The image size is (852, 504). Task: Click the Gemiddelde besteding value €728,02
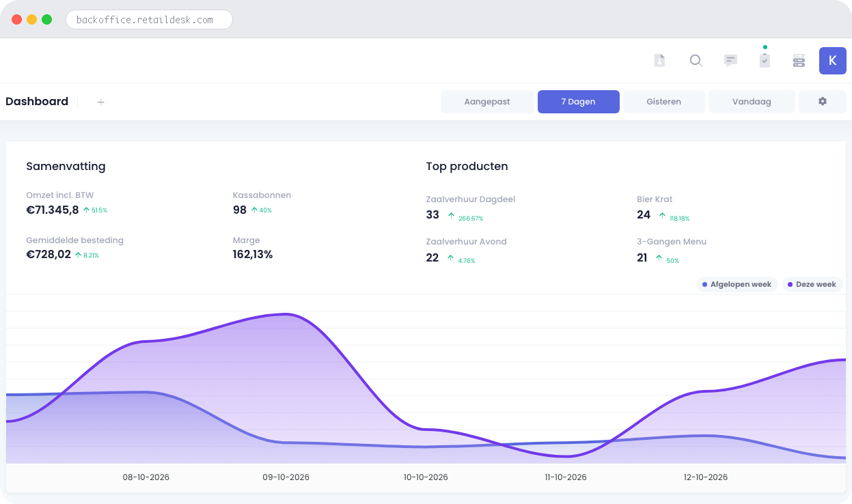[49, 255]
